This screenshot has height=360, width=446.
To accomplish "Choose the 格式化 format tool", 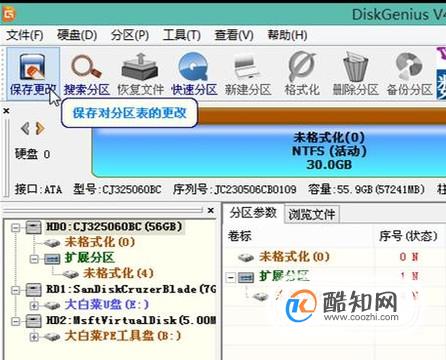I will pyautogui.click(x=302, y=74).
